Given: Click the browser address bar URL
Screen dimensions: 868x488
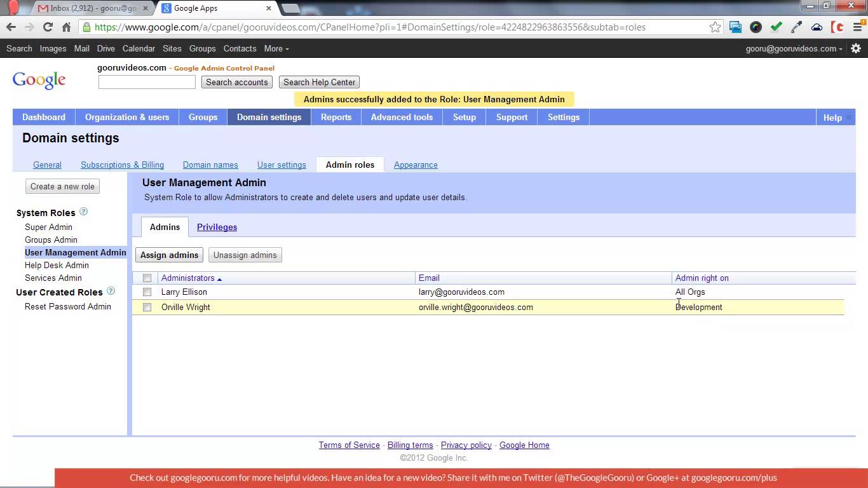Looking at the screenshot, I should tap(370, 27).
